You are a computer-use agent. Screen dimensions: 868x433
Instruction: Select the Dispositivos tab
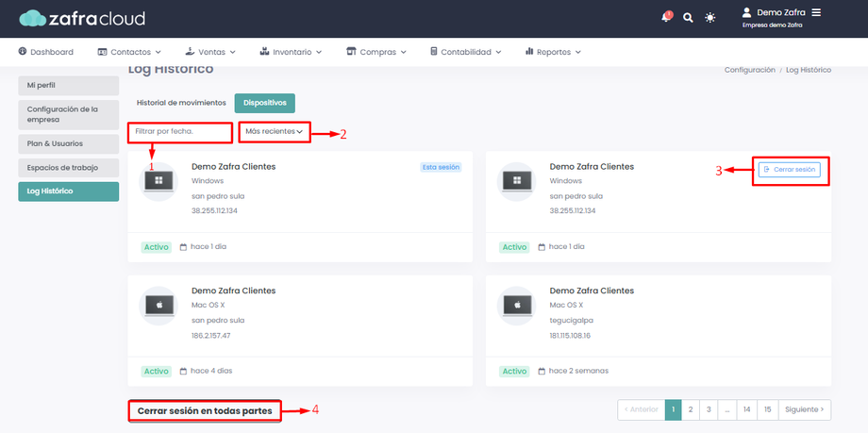[264, 103]
